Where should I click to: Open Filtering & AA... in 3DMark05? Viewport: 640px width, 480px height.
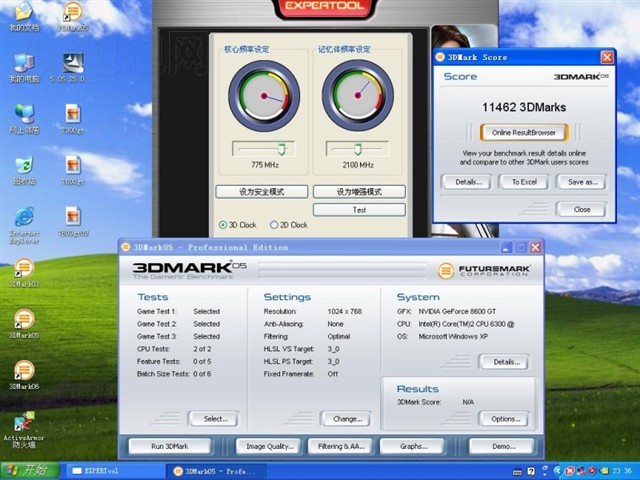pos(341,446)
